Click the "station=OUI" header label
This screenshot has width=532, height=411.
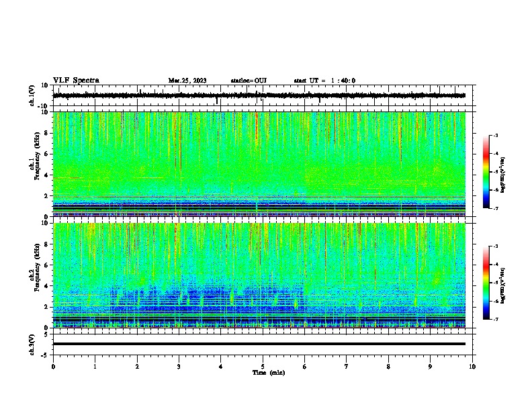click(x=249, y=81)
